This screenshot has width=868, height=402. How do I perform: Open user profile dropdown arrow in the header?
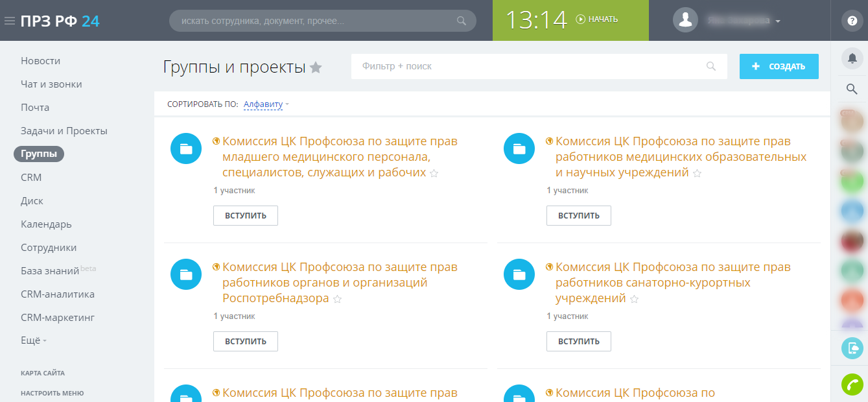(778, 21)
